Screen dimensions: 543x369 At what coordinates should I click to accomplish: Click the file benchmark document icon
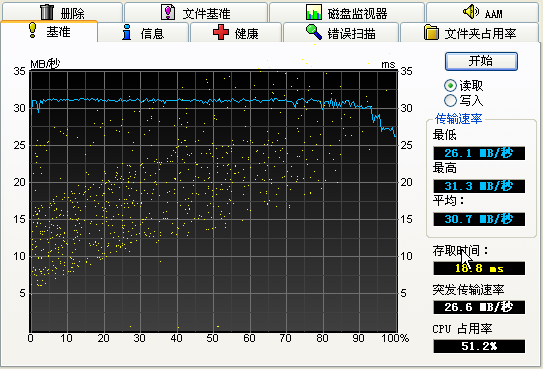click(168, 12)
